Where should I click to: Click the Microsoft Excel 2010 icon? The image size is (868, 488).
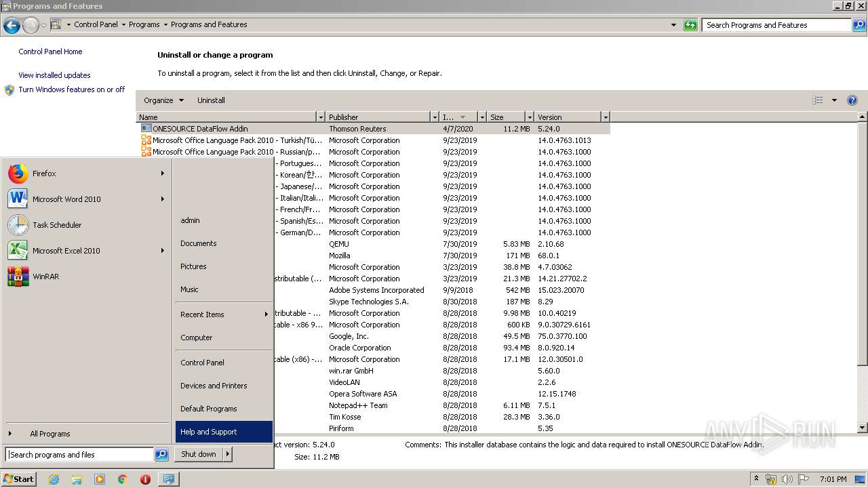[18, 251]
